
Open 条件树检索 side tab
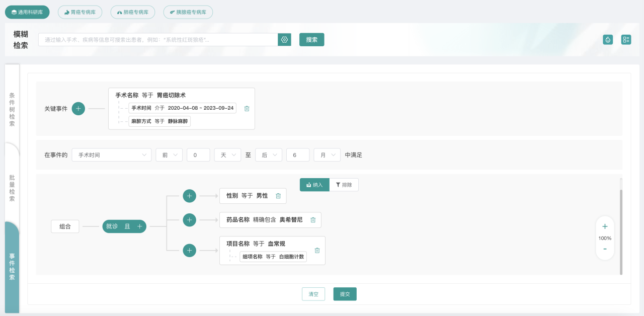click(12, 109)
